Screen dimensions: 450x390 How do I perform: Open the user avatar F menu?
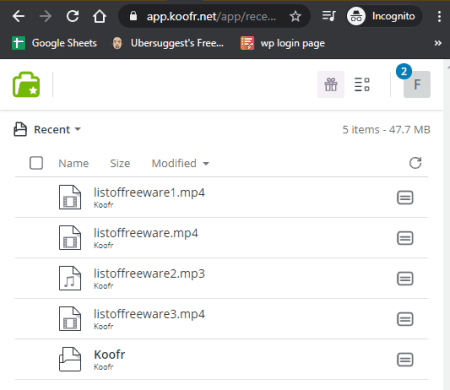[x=417, y=84]
